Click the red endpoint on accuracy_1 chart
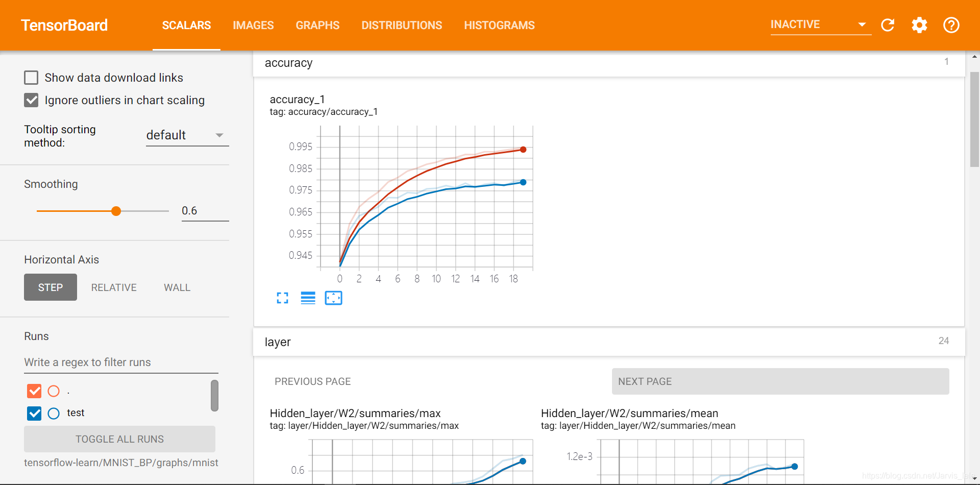The image size is (980, 485). 523,150
